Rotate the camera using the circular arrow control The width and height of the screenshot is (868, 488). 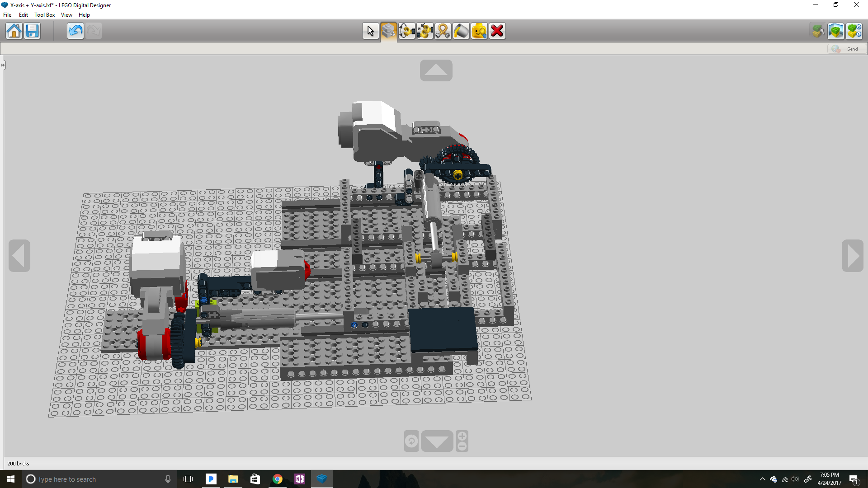tap(410, 441)
